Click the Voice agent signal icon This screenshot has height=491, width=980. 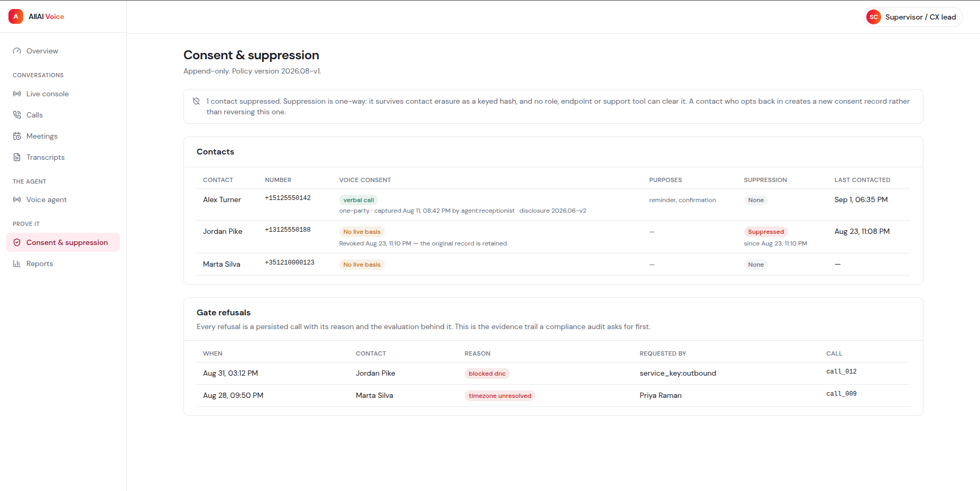[17, 199]
